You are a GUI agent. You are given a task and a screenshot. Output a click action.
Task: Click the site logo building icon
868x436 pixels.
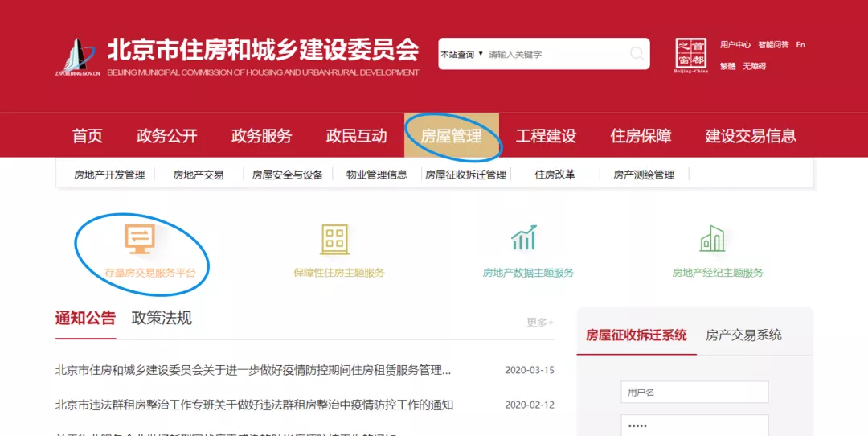click(x=78, y=56)
